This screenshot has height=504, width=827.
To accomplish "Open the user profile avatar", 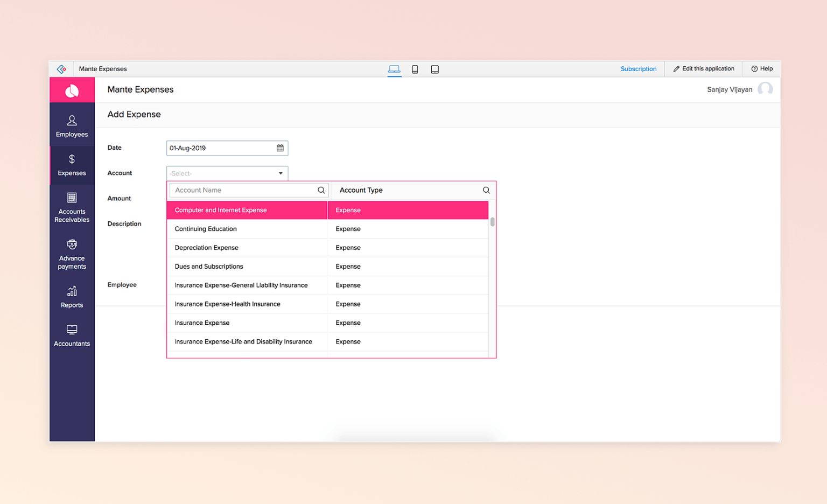I will click(x=765, y=89).
